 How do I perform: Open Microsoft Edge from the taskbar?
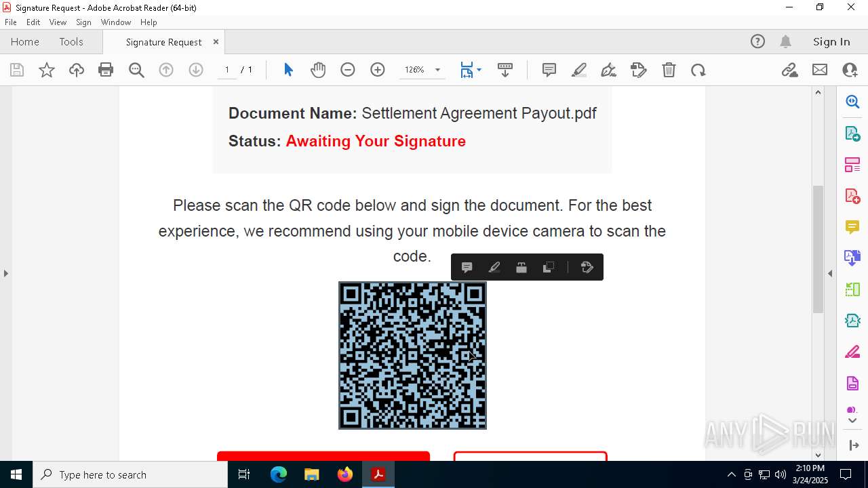279,474
